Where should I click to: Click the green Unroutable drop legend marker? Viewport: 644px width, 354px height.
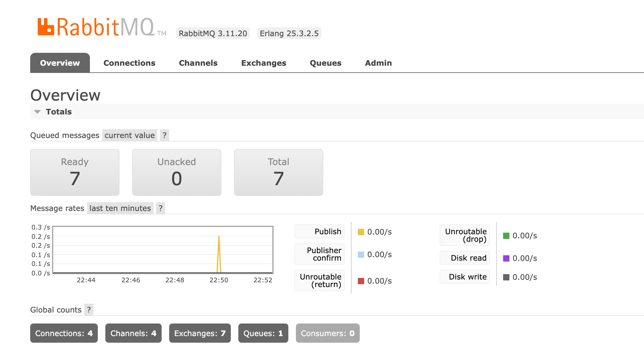pos(506,235)
